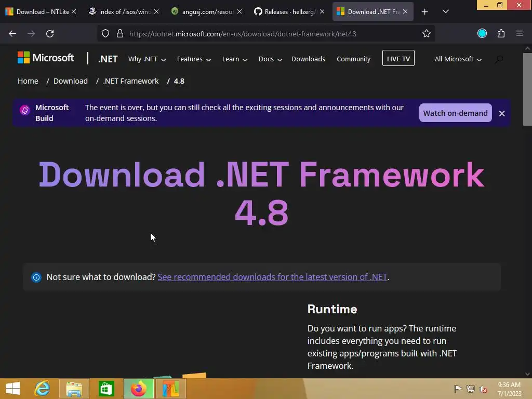List all tabs with the chevron button

tap(446, 11)
